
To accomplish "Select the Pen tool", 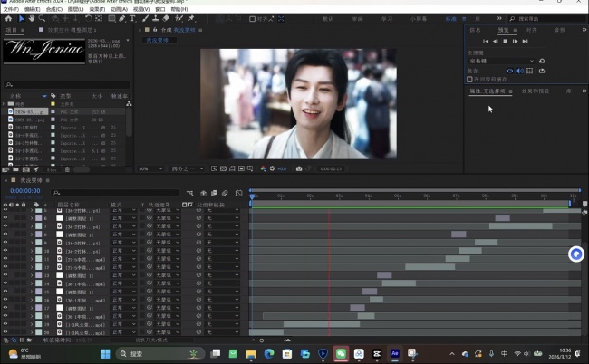I will [122, 18].
